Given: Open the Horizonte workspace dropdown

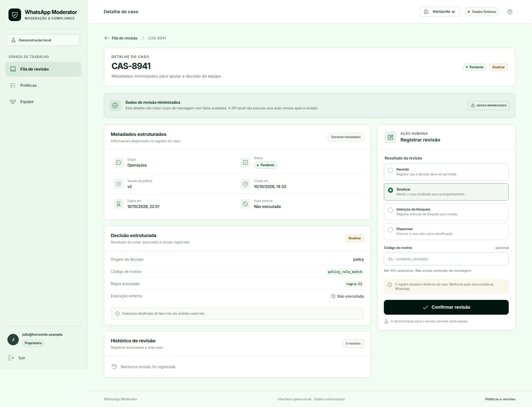Looking at the screenshot, I should pos(440,12).
